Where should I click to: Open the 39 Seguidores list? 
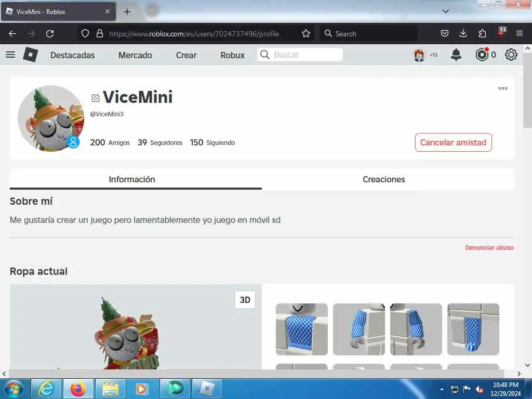coord(160,142)
